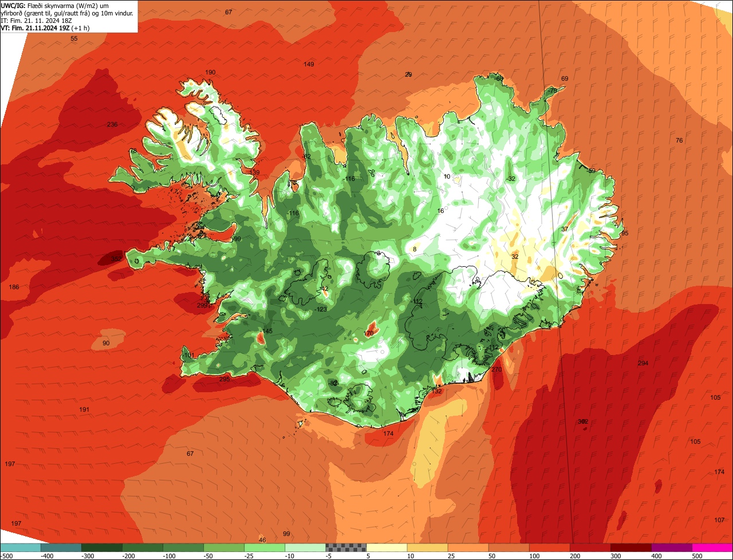Pick the orange legend swatch between 25 and 50
Image resolution: width=733 pixels, height=560 pixels.
[x=468, y=547]
